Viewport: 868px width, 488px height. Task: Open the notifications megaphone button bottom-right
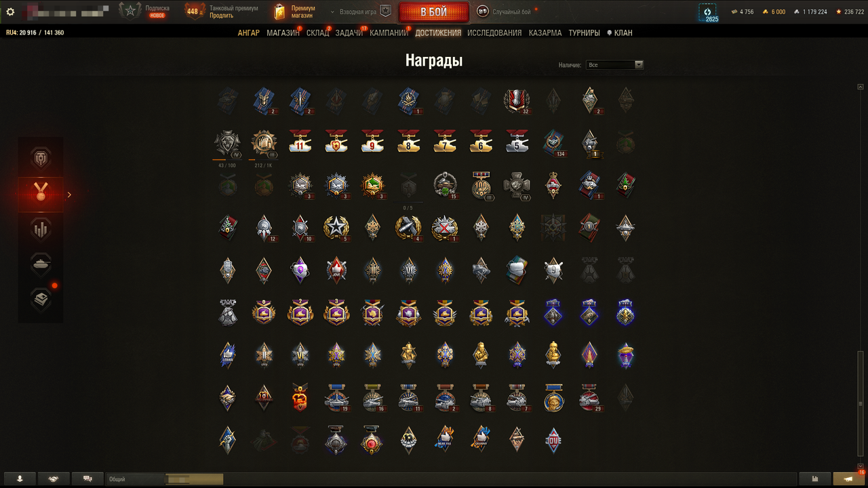849,479
